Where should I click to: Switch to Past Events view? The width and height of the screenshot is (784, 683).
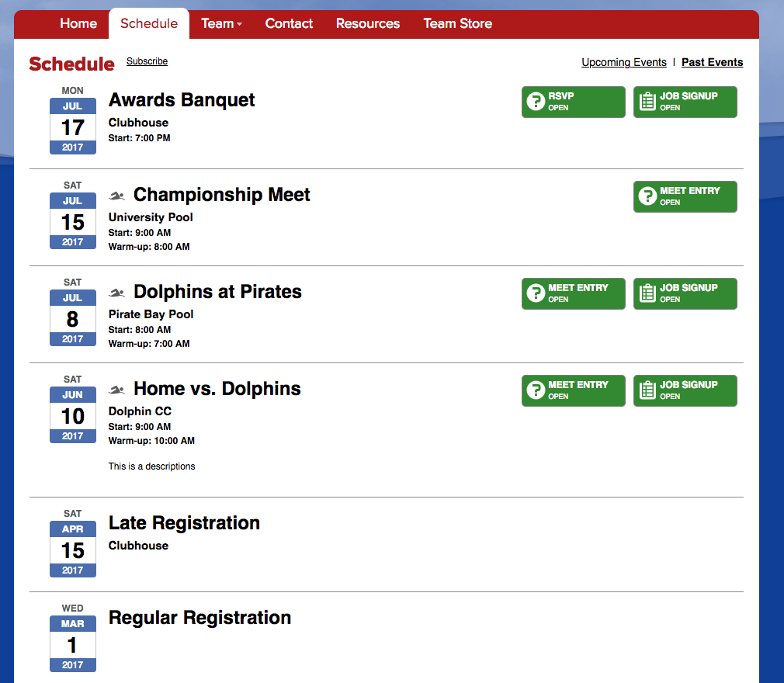[x=712, y=62]
